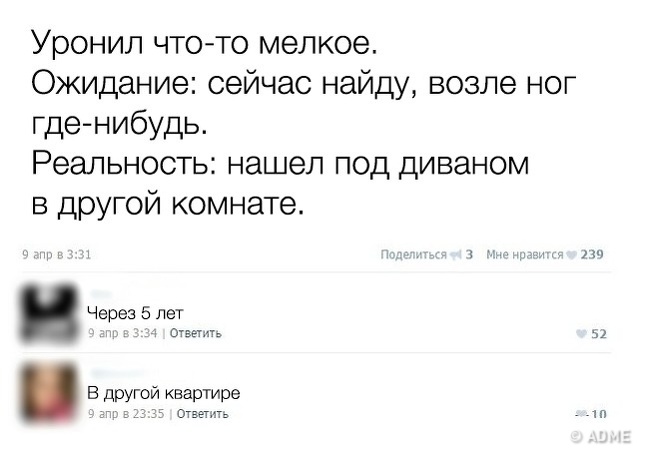Viewport: 649px width, 455px height.
Task: Reply to the "Через 5 лет" comment
Action: (x=194, y=334)
